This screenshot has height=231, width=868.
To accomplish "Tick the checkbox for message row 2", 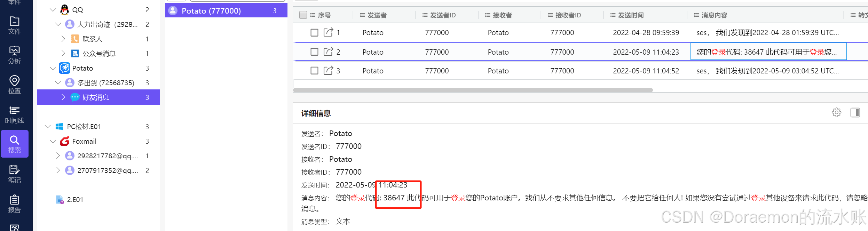I will 314,52.
